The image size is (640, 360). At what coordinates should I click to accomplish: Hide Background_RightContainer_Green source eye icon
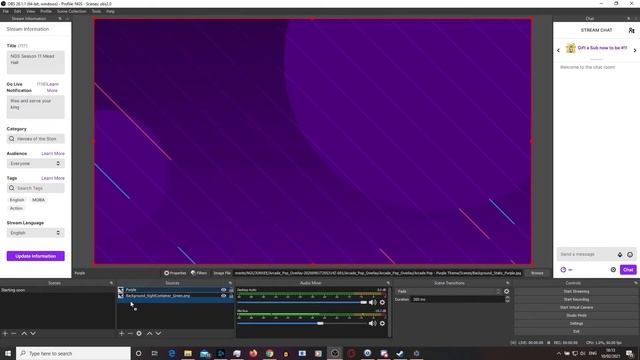tap(223, 296)
